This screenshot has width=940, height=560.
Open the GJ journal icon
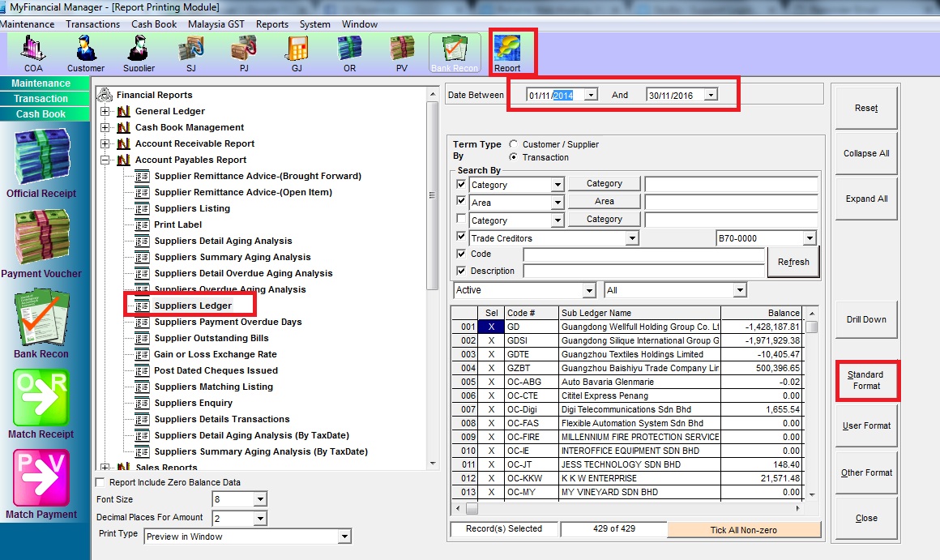[x=297, y=53]
